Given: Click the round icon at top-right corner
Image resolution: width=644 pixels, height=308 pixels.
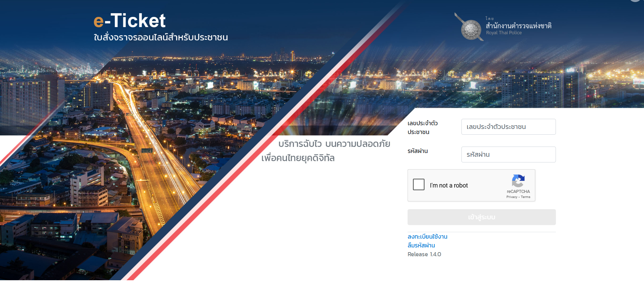Looking at the screenshot, I should 636,1.
